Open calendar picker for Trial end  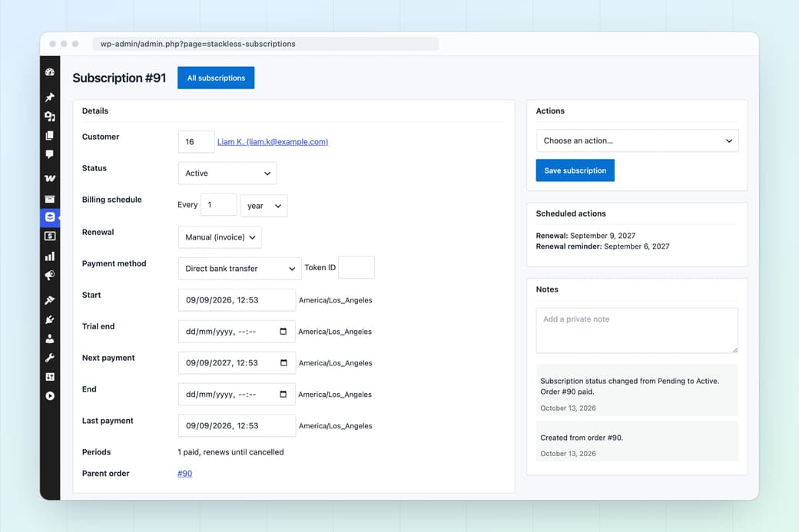click(x=283, y=332)
